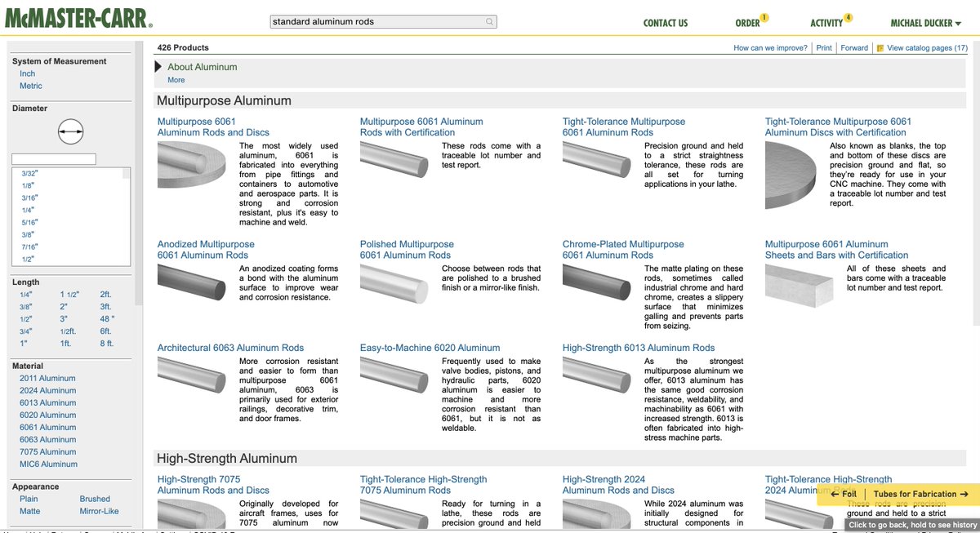Go to next category Tubes for Fabrication
The width and height of the screenshot is (980, 533).
[x=921, y=494]
